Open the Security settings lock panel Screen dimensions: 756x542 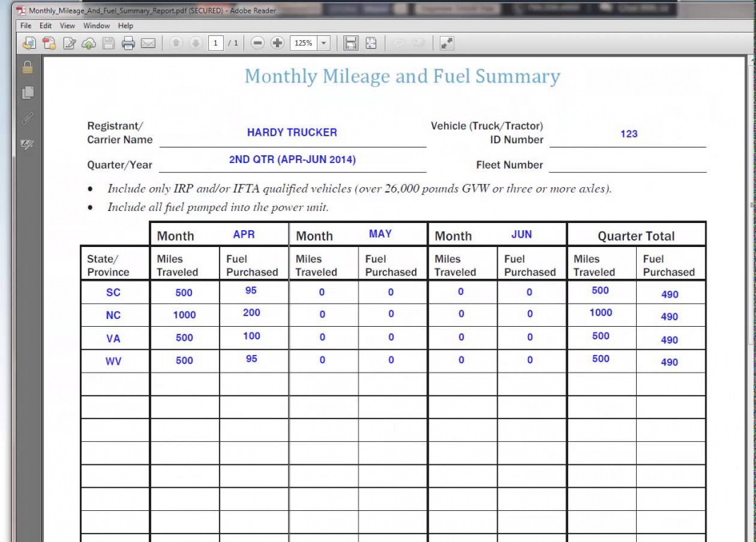(x=28, y=68)
